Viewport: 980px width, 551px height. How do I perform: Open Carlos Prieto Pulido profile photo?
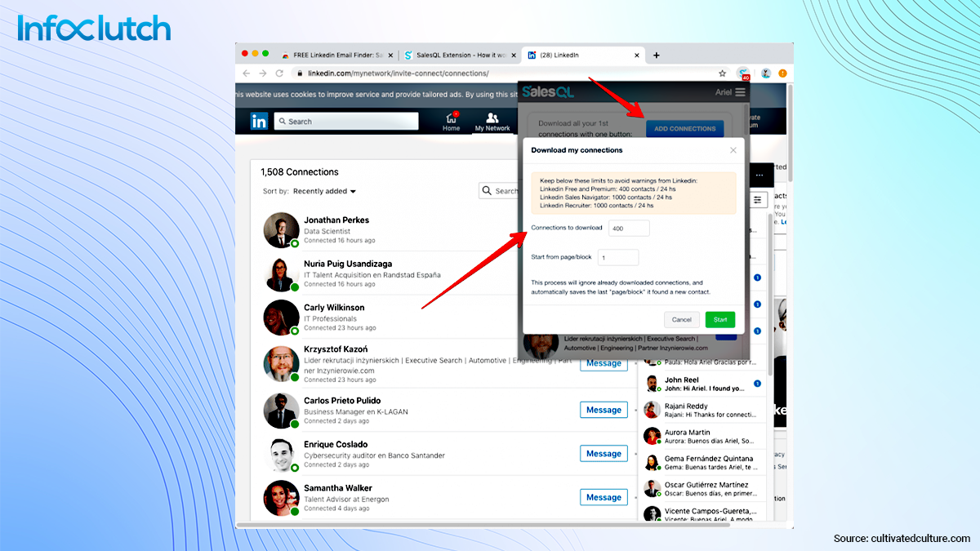(x=281, y=411)
